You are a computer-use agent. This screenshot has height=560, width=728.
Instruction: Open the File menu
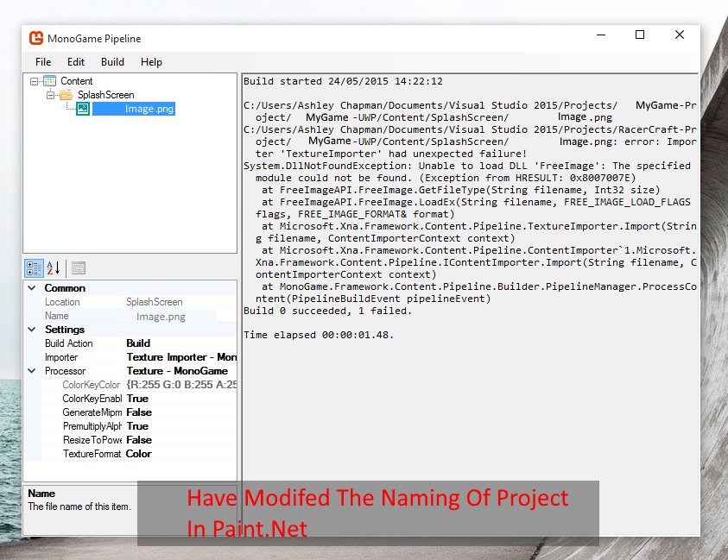tap(43, 62)
